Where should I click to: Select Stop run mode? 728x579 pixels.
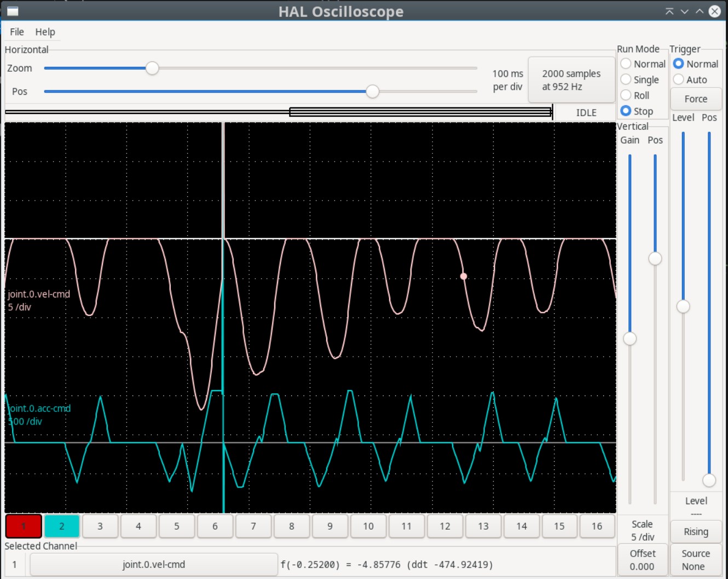(x=626, y=111)
